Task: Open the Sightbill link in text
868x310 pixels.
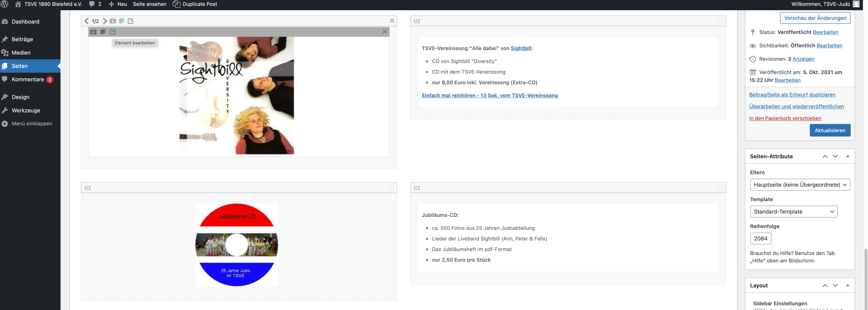Action: pos(521,48)
